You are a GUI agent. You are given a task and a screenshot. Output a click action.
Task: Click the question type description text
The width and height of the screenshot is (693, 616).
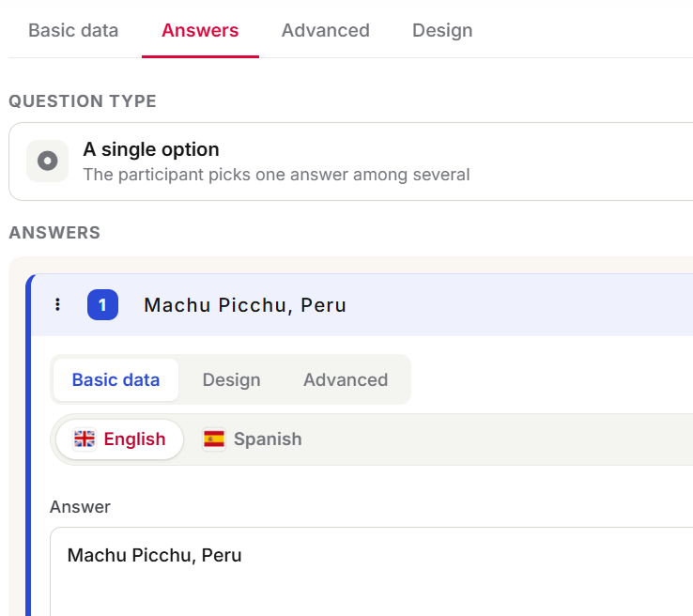click(276, 175)
